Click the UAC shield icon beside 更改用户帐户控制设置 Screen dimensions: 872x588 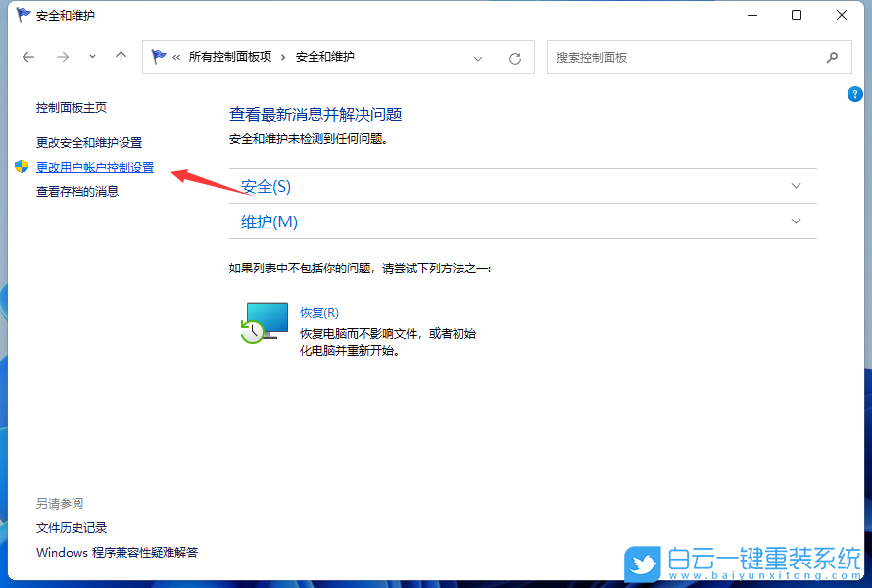pyautogui.click(x=20, y=167)
